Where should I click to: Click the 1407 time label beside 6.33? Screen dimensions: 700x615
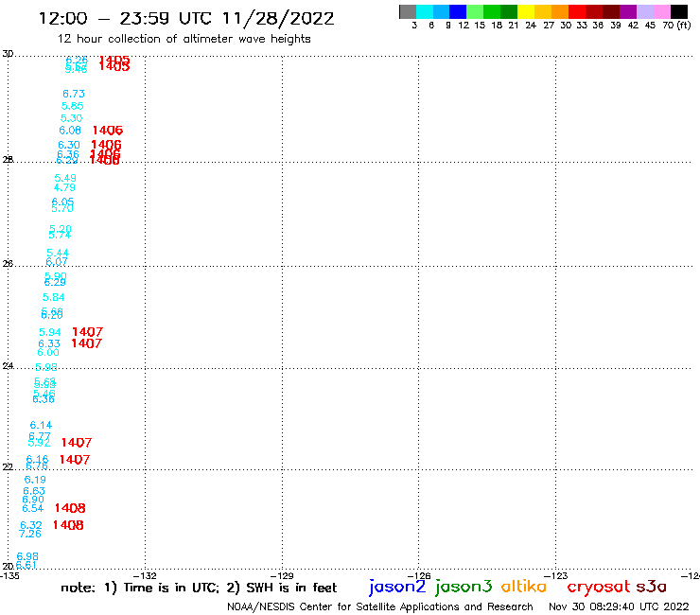pos(87,343)
